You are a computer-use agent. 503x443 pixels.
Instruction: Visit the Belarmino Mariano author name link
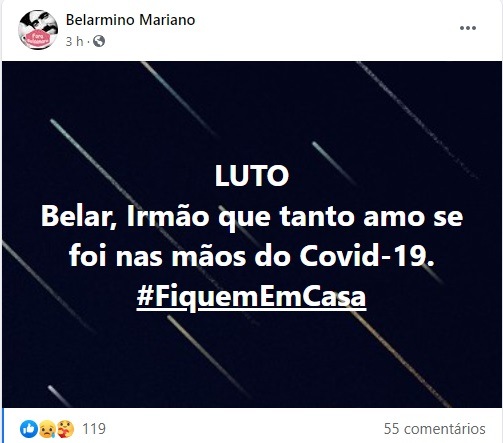click(130, 20)
